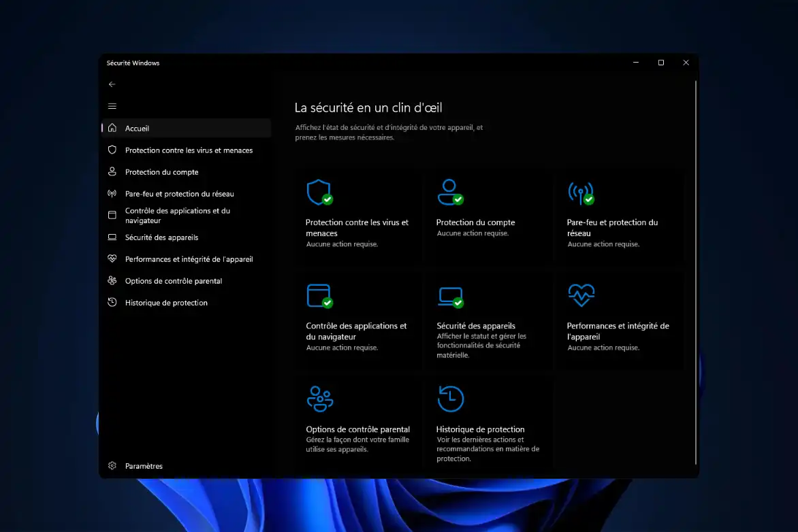Click the heading La sécurité en un clin d'œil
798x532 pixels.
368,107
